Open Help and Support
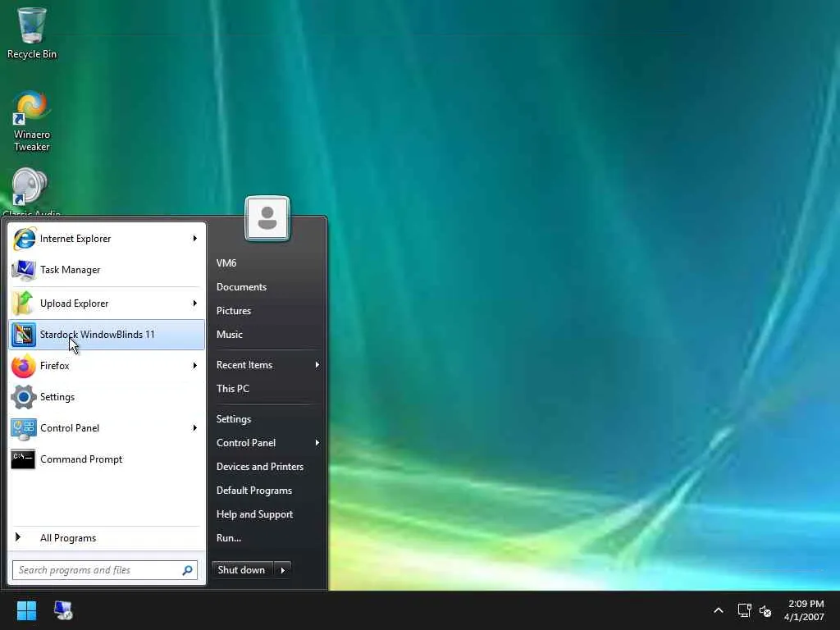 (x=254, y=514)
